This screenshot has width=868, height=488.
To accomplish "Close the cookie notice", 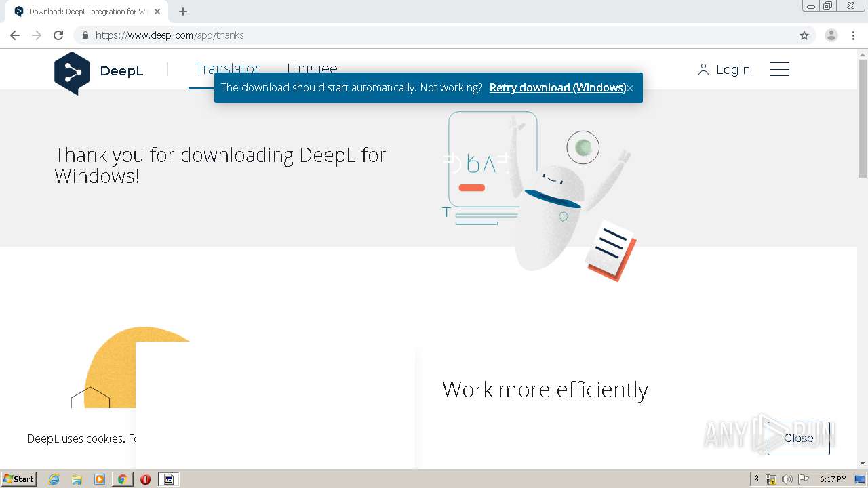I will [x=798, y=438].
